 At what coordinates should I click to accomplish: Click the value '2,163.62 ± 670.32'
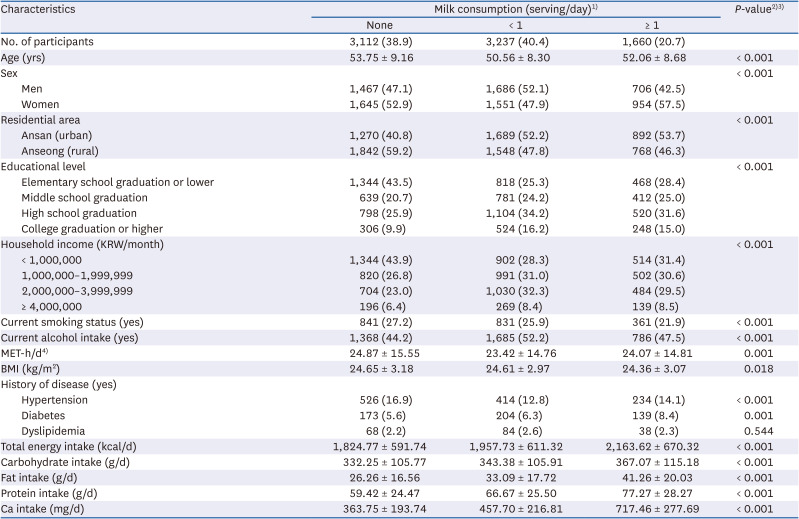point(652,447)
